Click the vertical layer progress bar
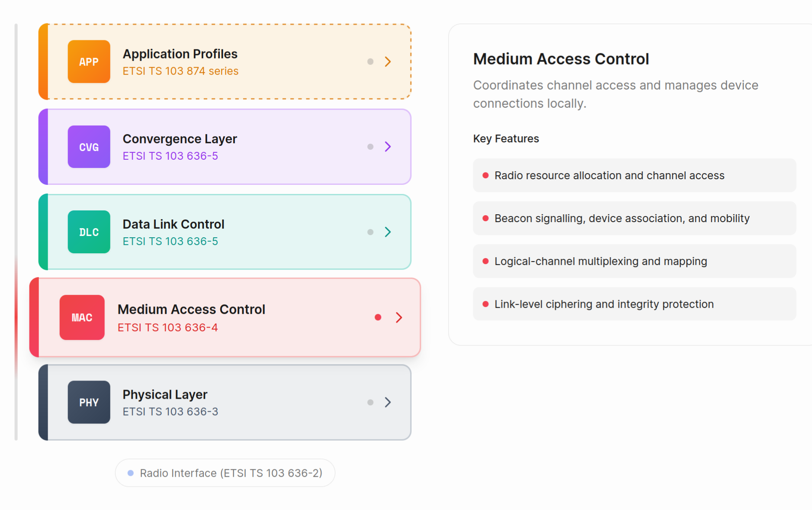812x510 pixels. click(x=16, y=232)
